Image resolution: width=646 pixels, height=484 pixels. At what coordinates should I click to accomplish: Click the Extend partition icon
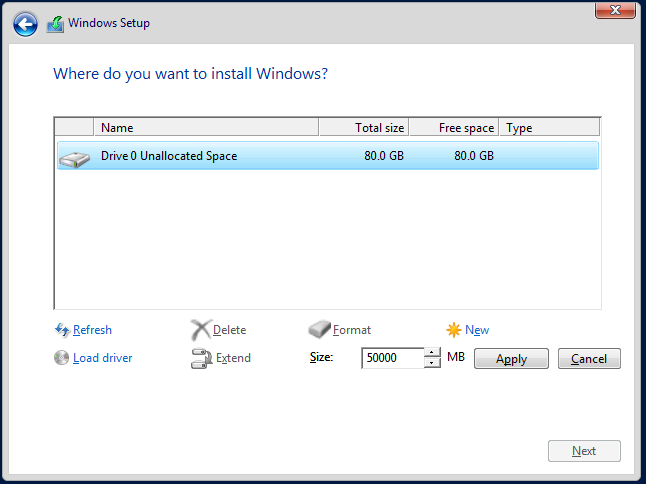click(201, 358)
